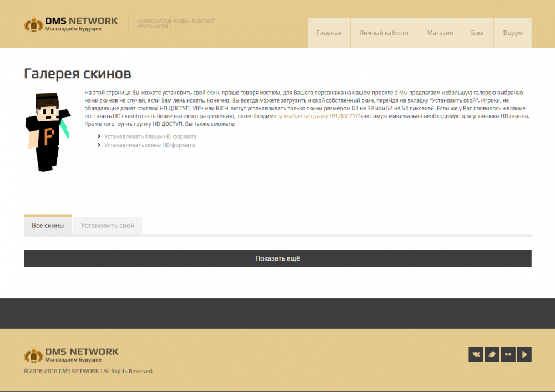555x392 pixels.
Task: Click the header DMS Network emblem icon
Action: tap(33, 25)
